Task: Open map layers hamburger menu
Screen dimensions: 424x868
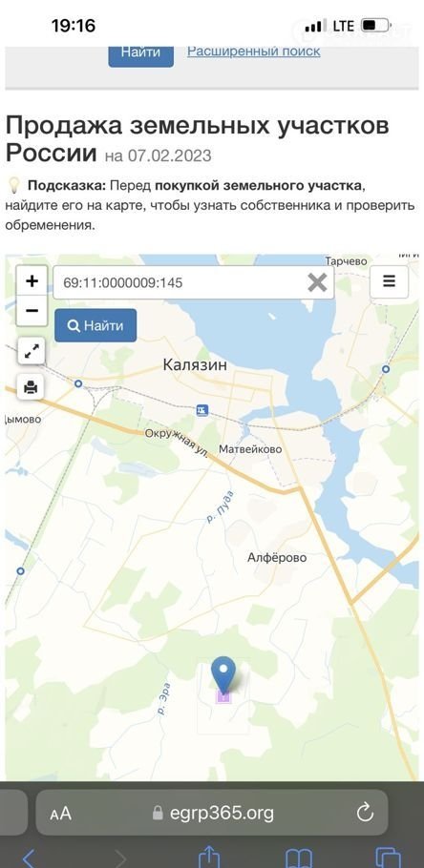Action: click(x=389, y=281)
